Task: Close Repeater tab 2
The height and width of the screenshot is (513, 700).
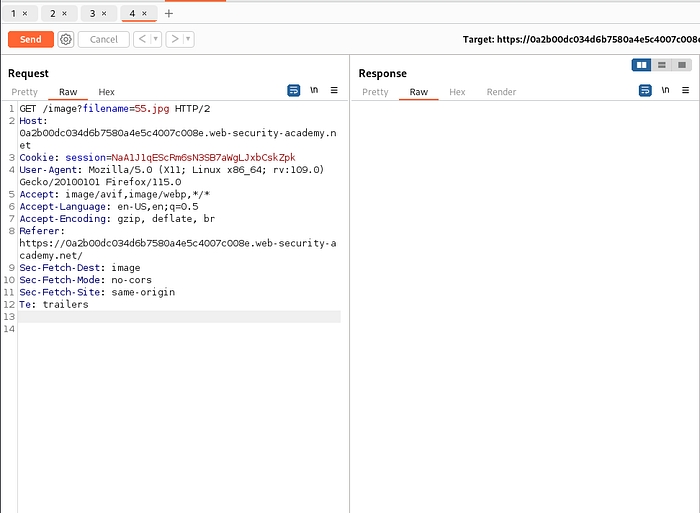Action: point(65,14)
